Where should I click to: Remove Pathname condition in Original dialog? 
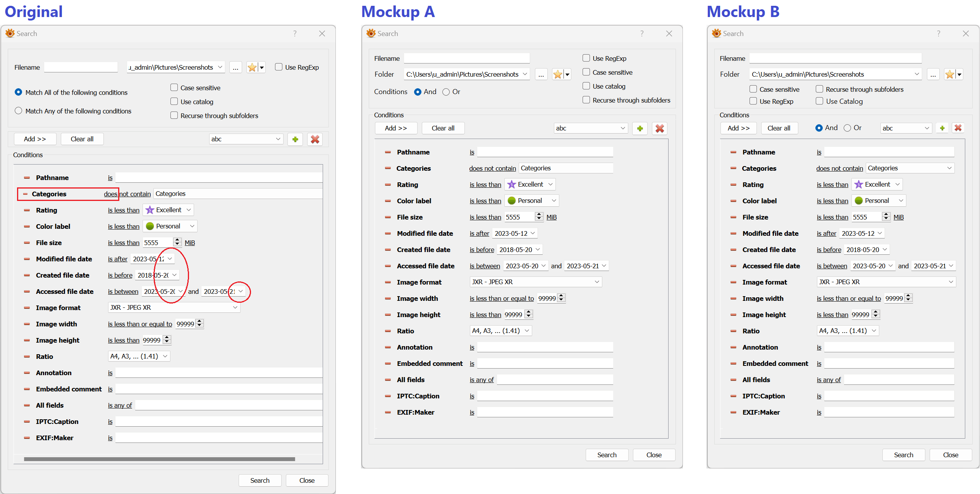point(27,178)
